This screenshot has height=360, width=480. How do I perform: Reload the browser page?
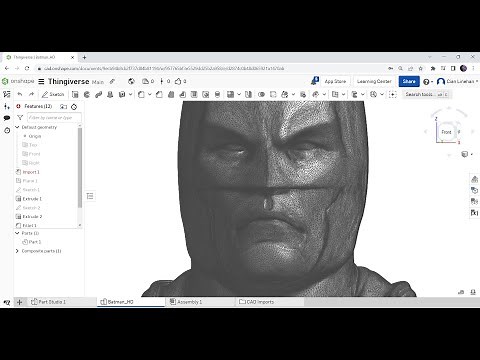click(x=27, y=68)
